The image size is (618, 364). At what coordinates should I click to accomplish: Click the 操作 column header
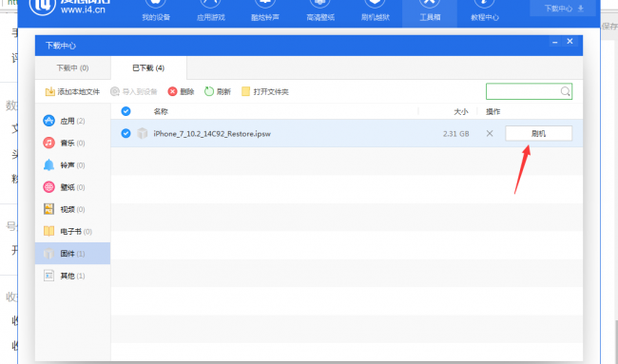tap(493, 112)
